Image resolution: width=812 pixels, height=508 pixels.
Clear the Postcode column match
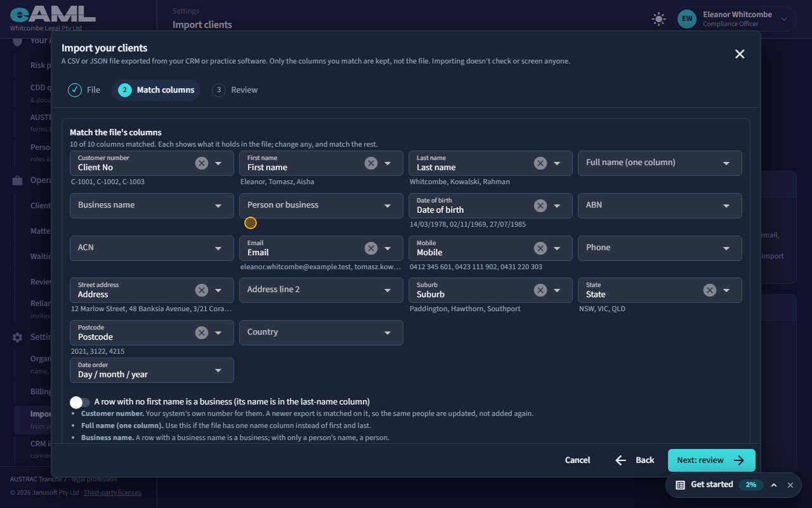click(201, 333)
